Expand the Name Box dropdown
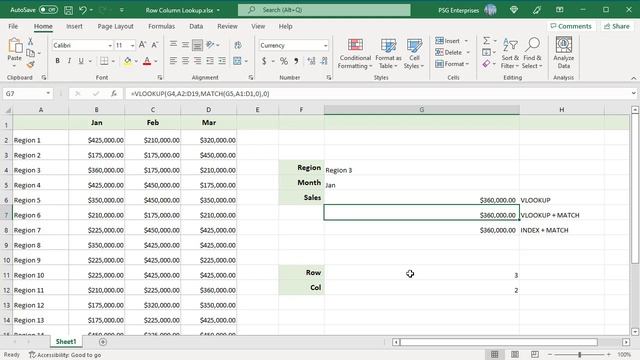Screen dimensions: 640x360 click(48, 93)
